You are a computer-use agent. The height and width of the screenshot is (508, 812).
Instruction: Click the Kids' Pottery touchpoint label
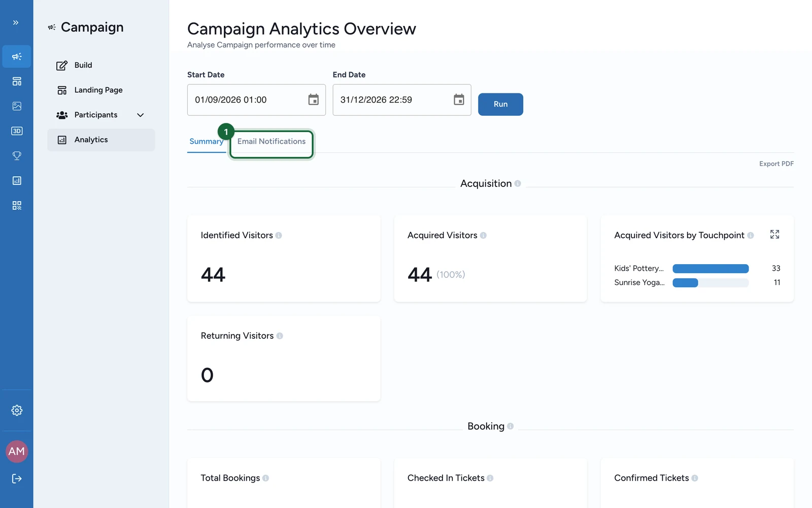click(x=639, y=269)
